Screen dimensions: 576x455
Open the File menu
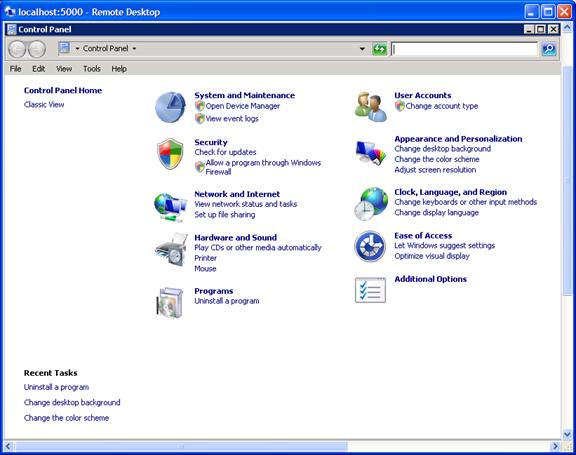tap(15, 69)
